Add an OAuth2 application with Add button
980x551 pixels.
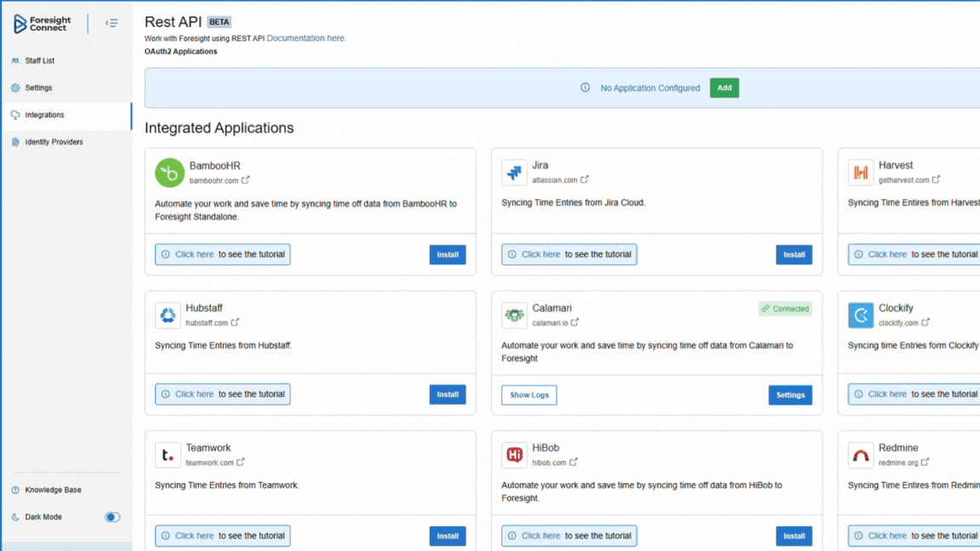tap(725, 88)
